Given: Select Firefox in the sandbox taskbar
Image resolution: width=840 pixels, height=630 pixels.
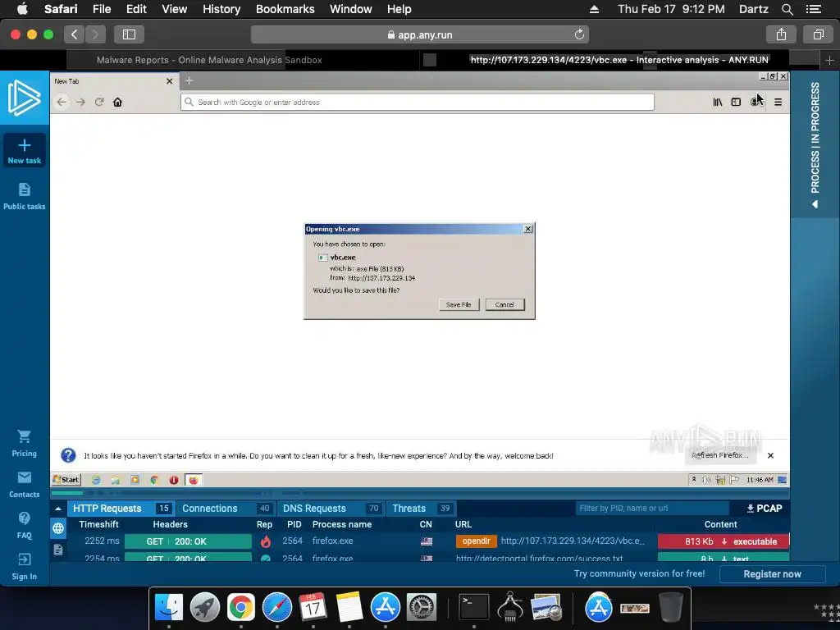Looking at the screenshot, I should (x=194, y=480).
